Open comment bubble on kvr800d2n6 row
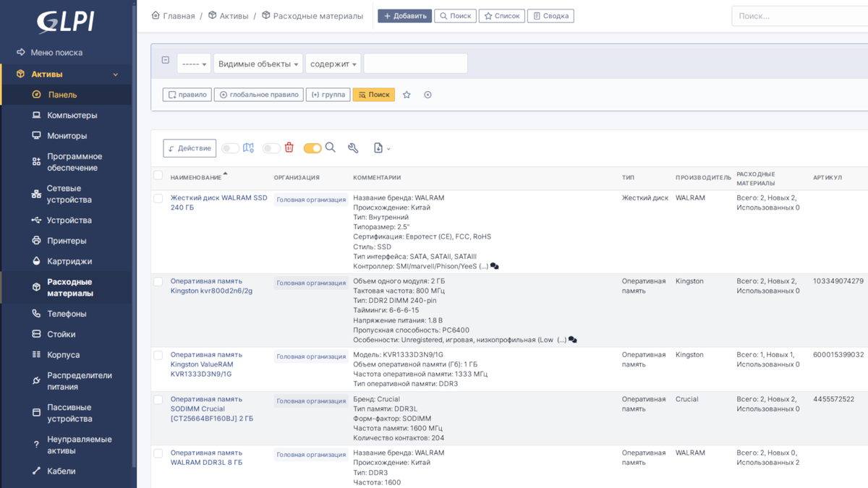868x488 pixels. pyautogui.click(x=572, y=340)
